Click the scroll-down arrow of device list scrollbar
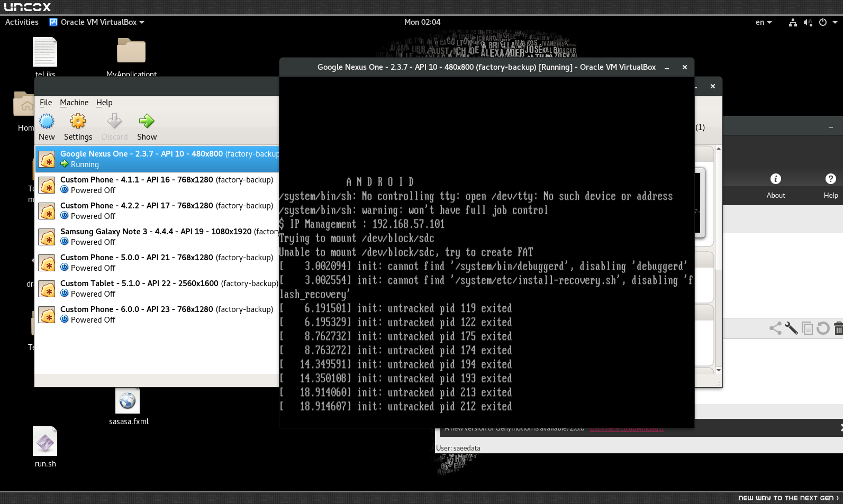The width and height of the screenshot is (843, 504). point(719,370)
